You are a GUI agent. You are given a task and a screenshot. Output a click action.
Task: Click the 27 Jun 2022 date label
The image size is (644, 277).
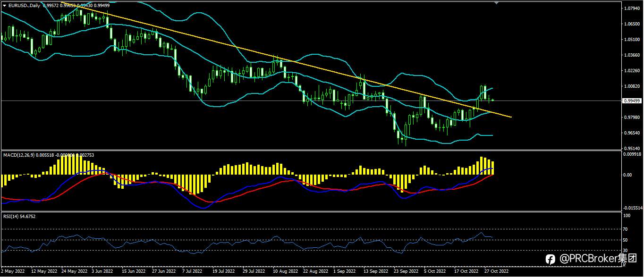163,272
